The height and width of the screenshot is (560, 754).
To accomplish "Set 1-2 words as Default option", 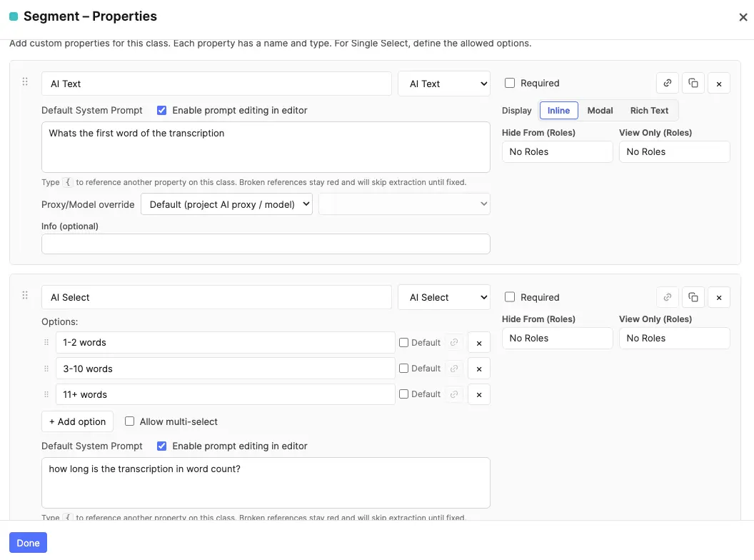I will tap(404, 343).
